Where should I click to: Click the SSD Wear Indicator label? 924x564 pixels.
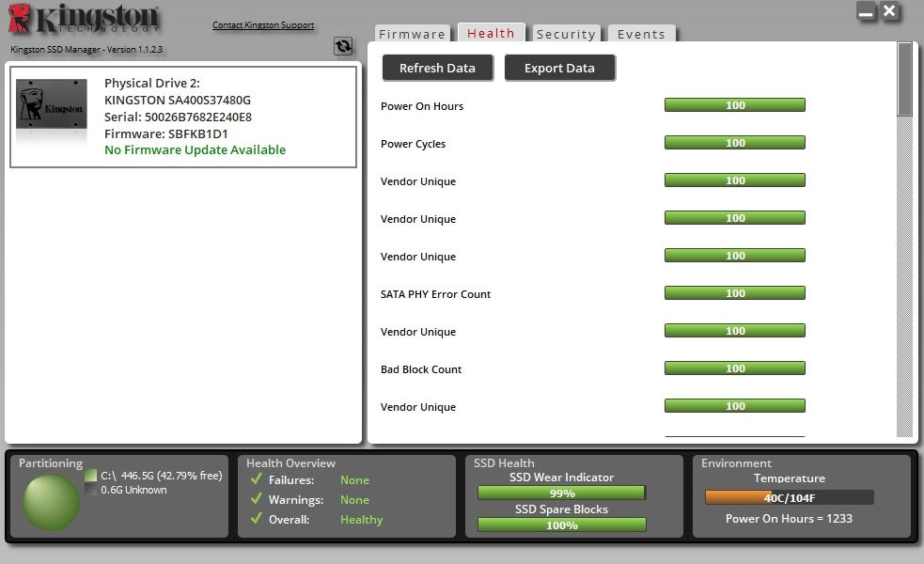[561, 478]
